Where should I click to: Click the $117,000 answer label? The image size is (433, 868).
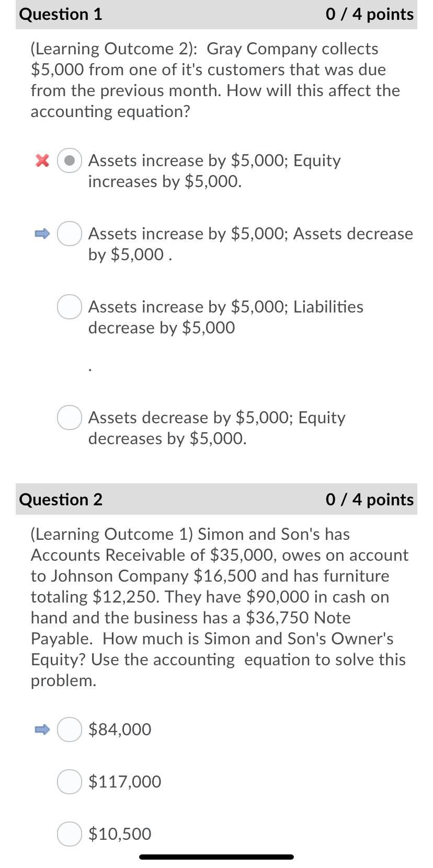pyautogui.click(x=125, y=781)
